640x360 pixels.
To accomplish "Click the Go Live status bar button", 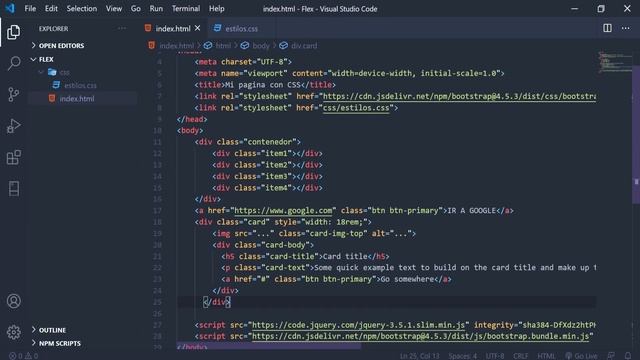I will point(581,356).
